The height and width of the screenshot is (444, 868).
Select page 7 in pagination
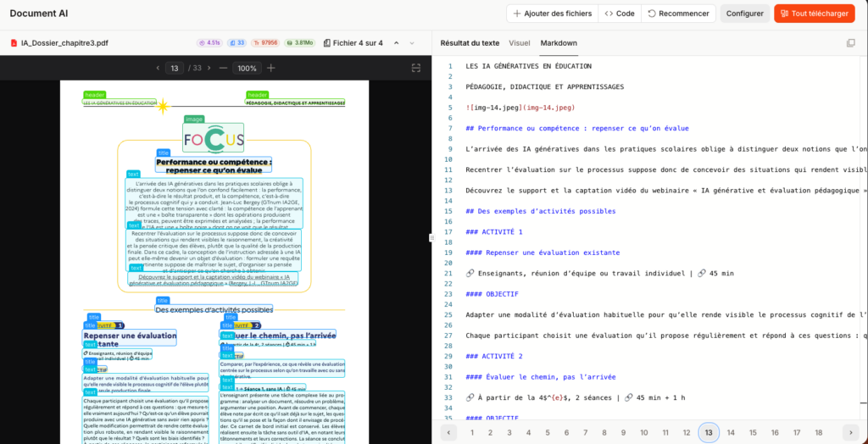[x=585, y=432]
